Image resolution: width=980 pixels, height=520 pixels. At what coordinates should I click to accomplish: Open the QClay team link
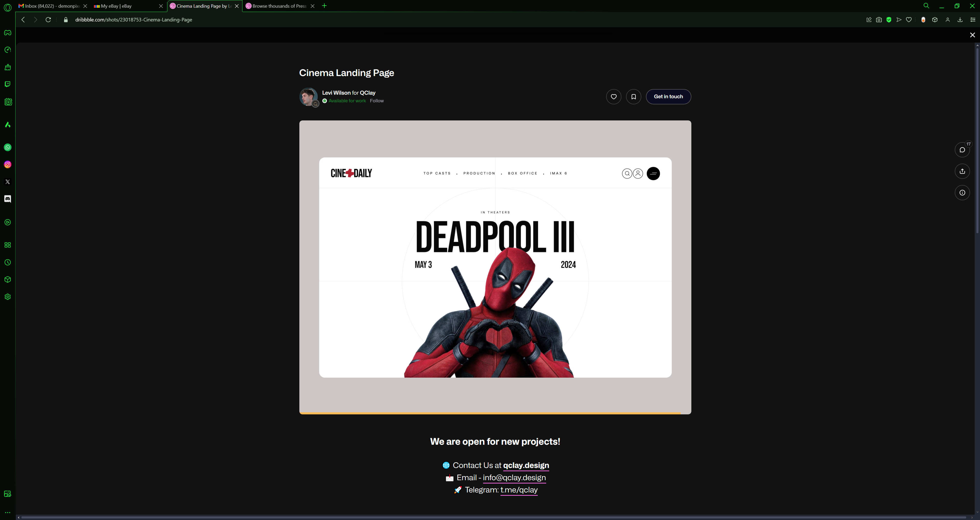click(x=367, y=93)
